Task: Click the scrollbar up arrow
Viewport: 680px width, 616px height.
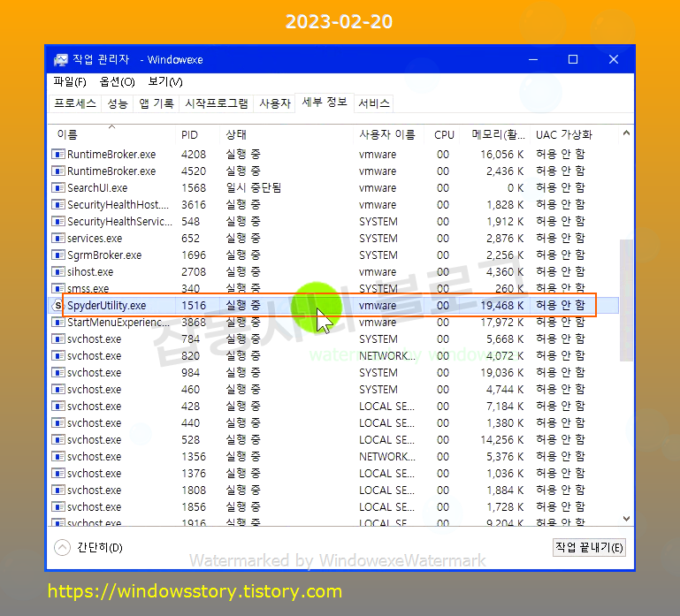Action: pos(626,133)
